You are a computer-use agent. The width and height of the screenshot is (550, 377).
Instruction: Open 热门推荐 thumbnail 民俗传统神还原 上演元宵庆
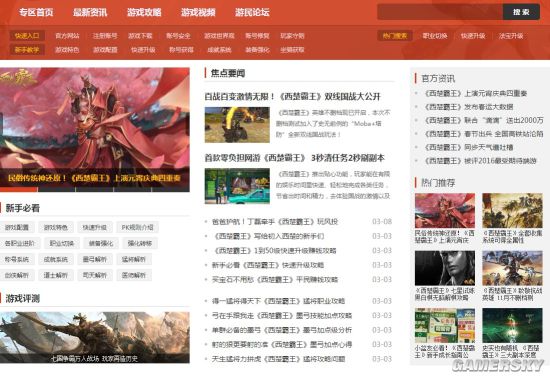[x=445, y=211]
